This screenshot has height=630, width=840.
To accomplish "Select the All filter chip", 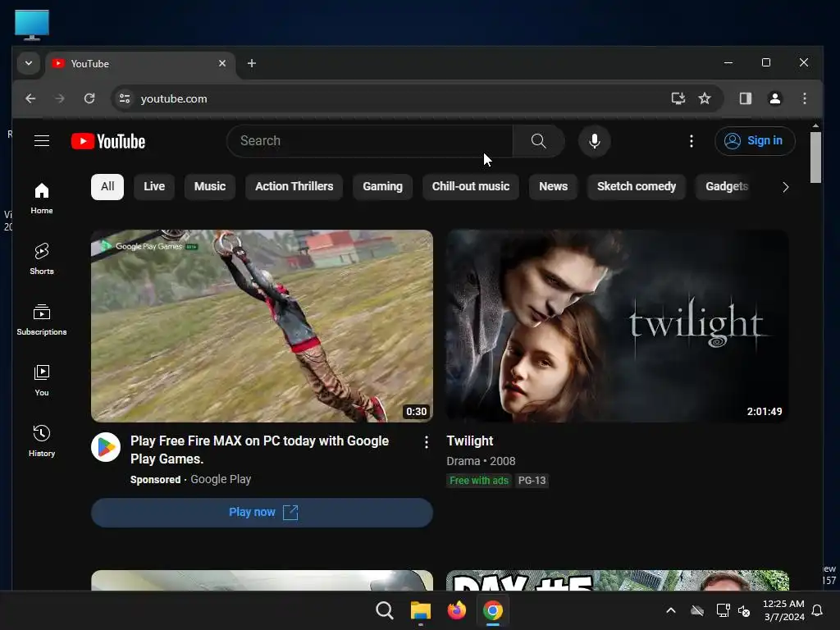I will point(107,187).
